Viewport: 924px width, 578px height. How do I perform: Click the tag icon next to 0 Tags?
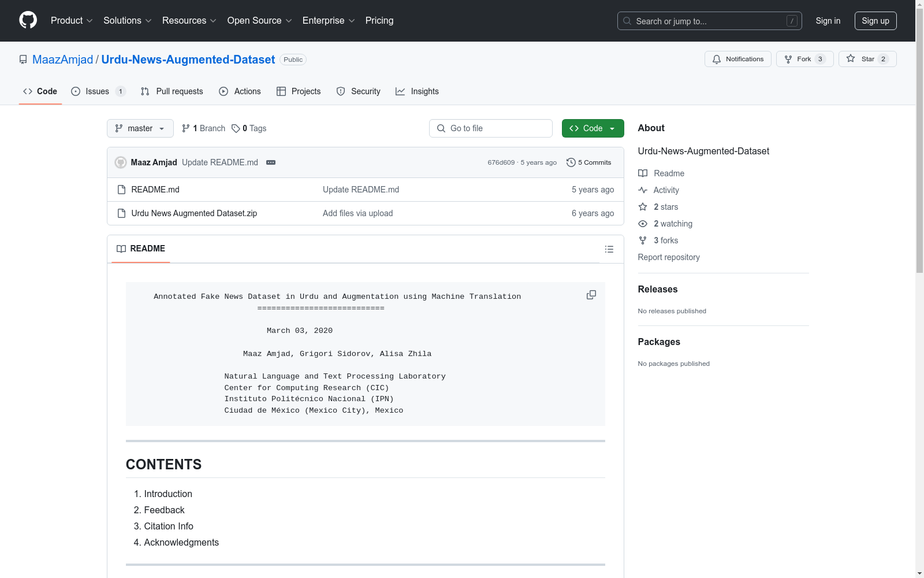tap(236, 128)
